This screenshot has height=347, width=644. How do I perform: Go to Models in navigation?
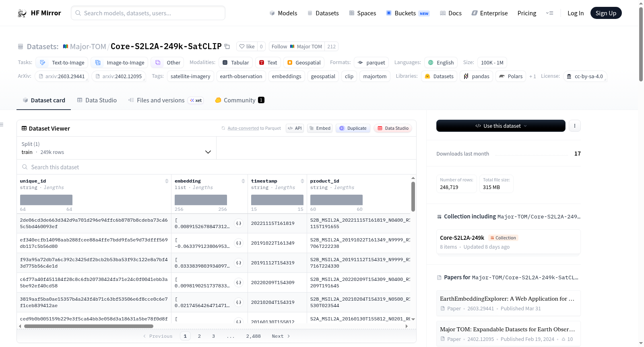point(283,13)
